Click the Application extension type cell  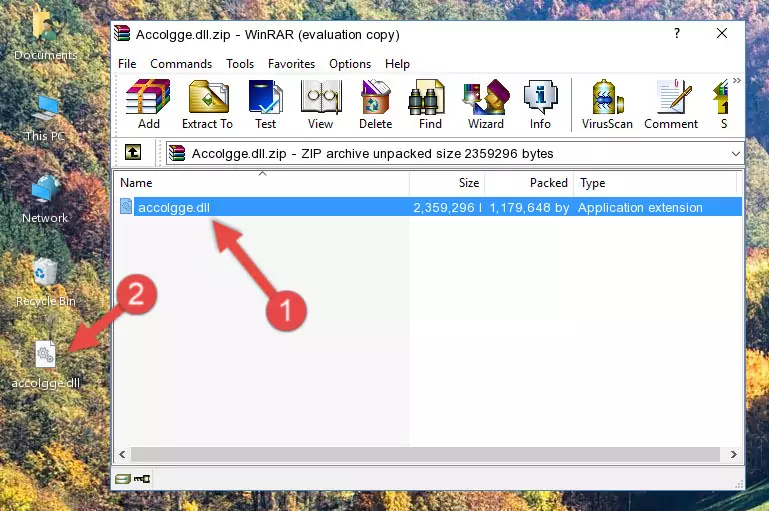640,207
